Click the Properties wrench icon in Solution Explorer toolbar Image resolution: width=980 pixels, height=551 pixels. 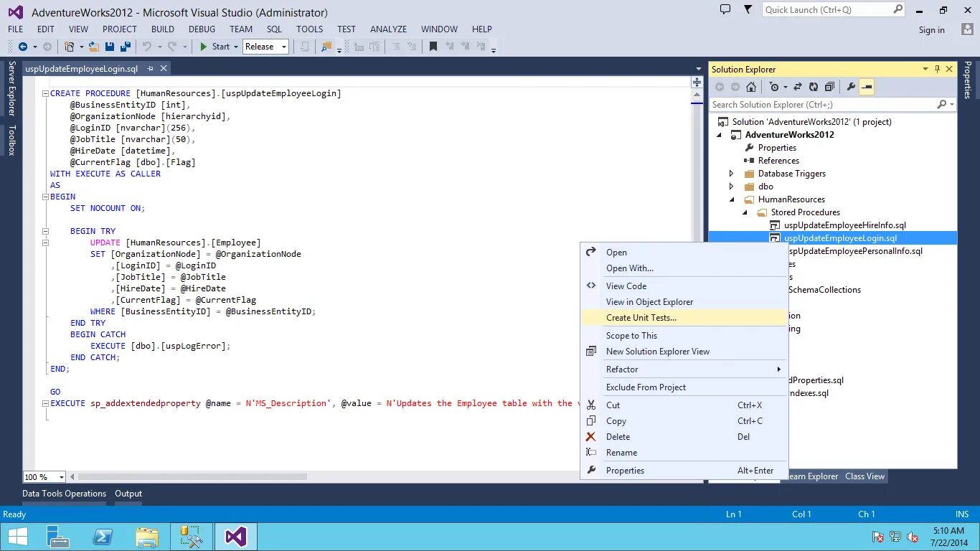tap(852, 87)
